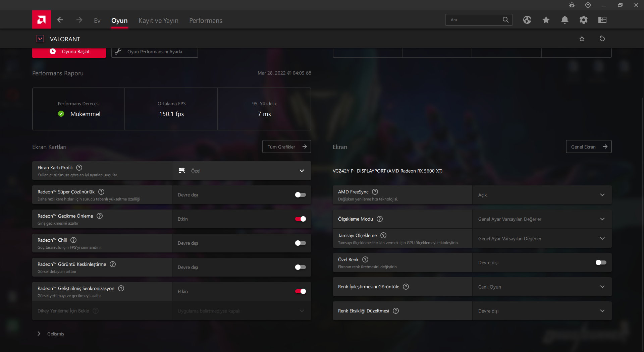The width and height of the screenshot is (644, 352).
Task: Disable Radeon Geliştirilmiş Senkronizasyon toggle
Action: 300,291
